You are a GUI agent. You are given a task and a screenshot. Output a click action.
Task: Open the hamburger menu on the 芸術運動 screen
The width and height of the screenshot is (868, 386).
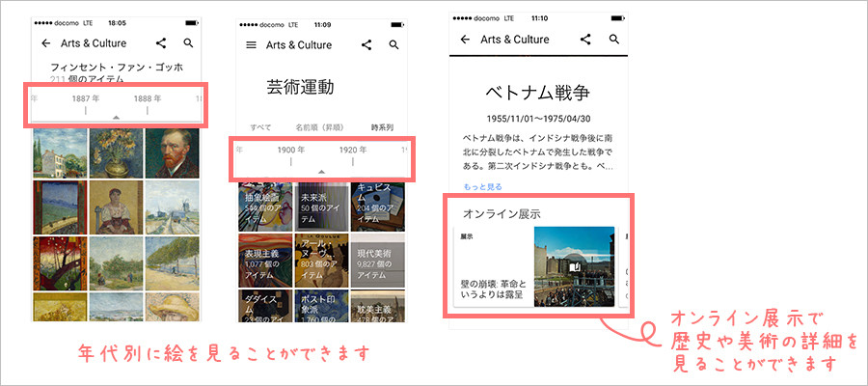pos(251,45)
